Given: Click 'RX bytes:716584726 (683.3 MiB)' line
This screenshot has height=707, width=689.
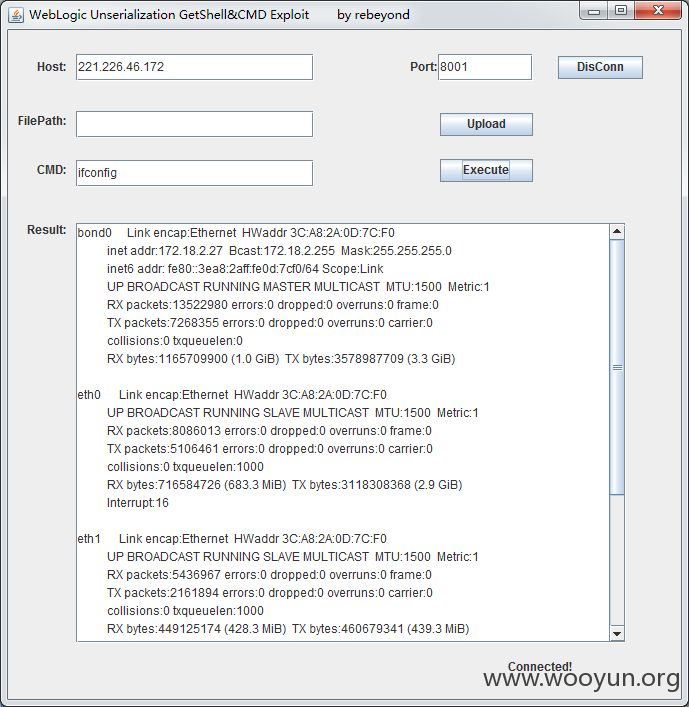Looking at the screenshot, I should 285,485.
